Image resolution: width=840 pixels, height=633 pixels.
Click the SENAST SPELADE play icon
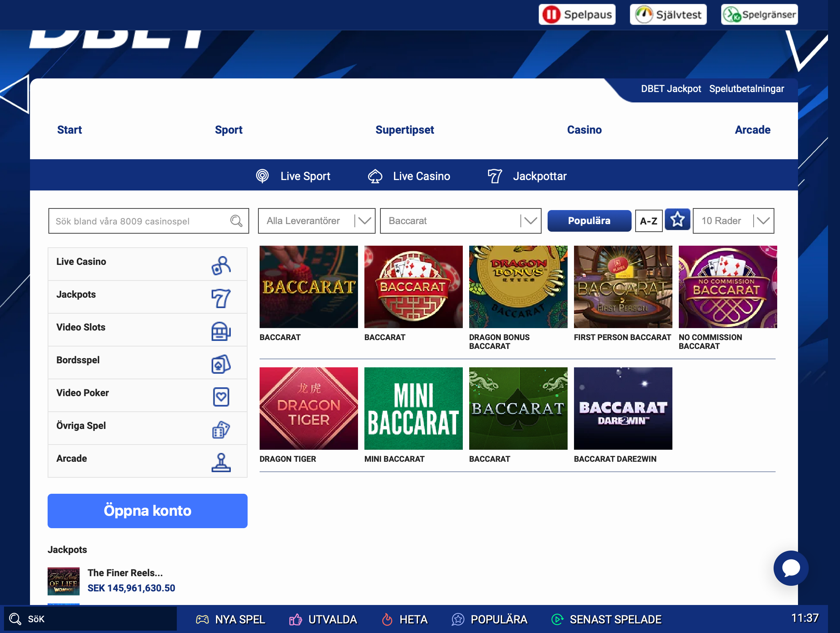coord(557,619)
